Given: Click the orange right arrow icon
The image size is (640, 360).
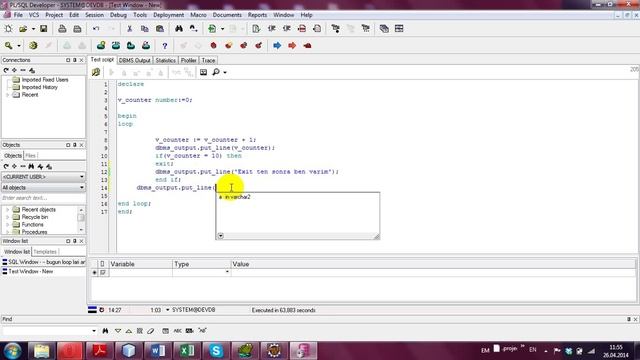Looking at the screenshot, I should click(292, 45).
